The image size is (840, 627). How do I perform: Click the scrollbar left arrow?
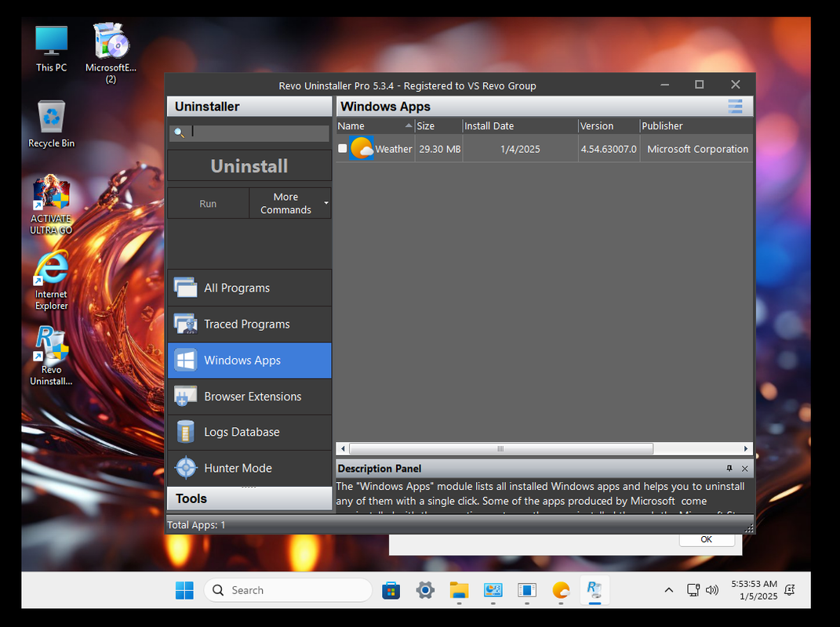point(343,449)
